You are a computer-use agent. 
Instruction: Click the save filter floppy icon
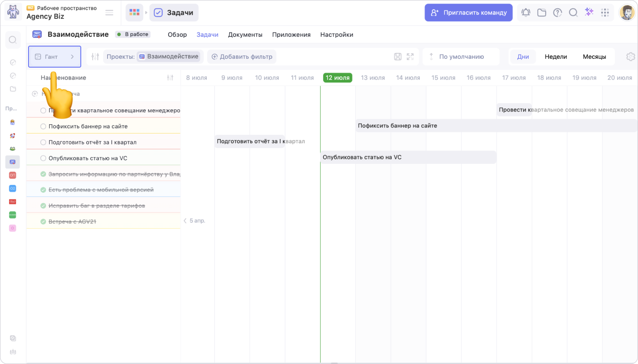pos(398,57)
